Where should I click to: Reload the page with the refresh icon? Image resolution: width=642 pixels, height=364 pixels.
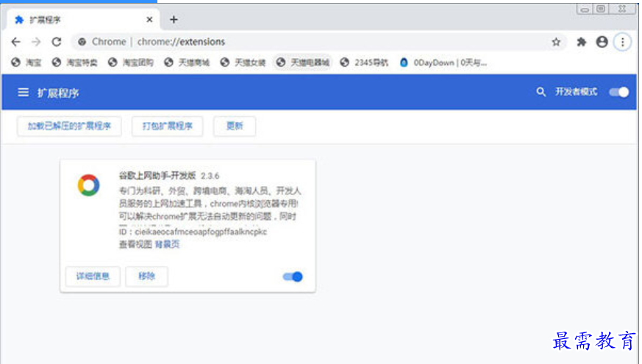[x=57, y=42]
